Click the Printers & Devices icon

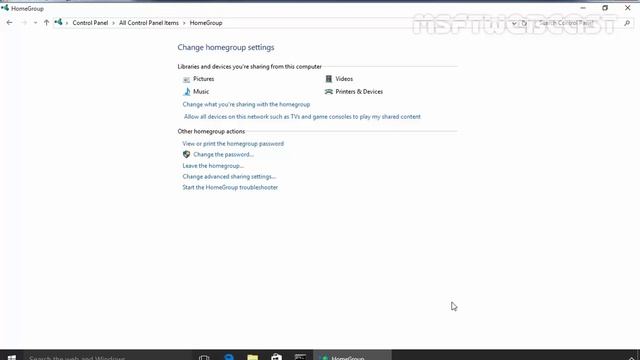point(329,92)
